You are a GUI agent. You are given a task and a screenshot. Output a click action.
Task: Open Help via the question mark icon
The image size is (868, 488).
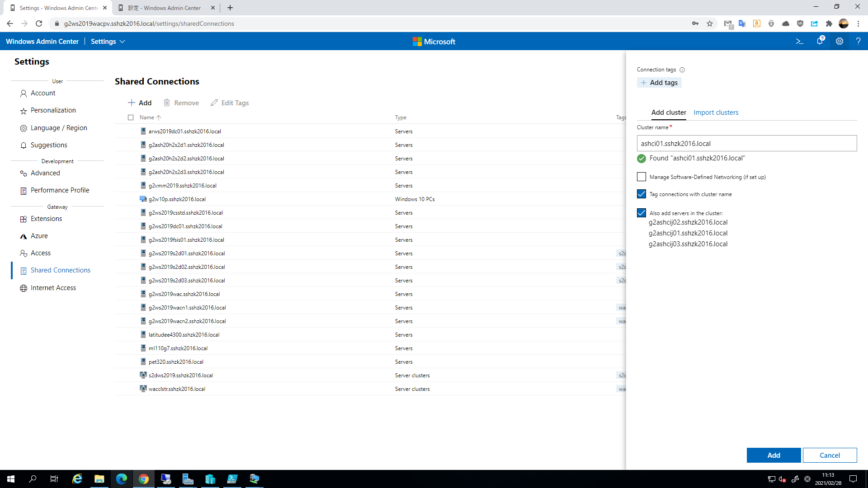pos(859,41)
